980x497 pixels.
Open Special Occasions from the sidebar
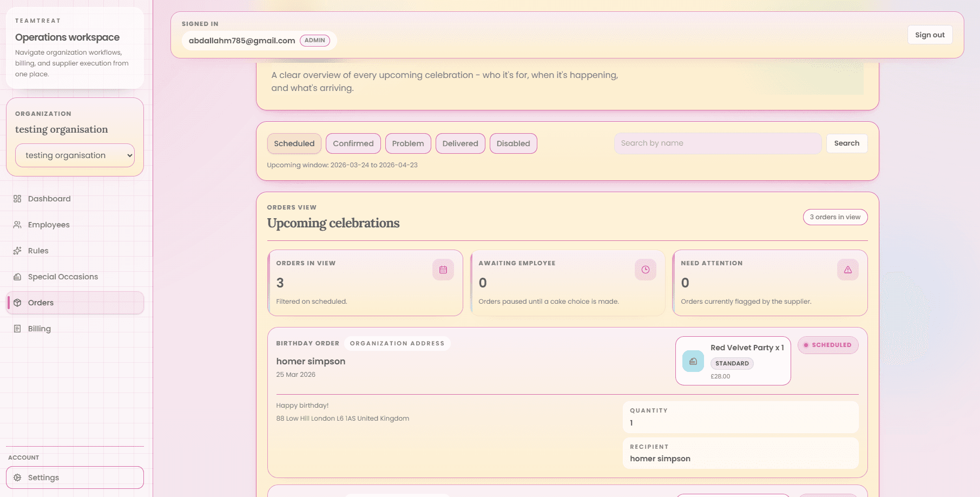tap(18, 277)
